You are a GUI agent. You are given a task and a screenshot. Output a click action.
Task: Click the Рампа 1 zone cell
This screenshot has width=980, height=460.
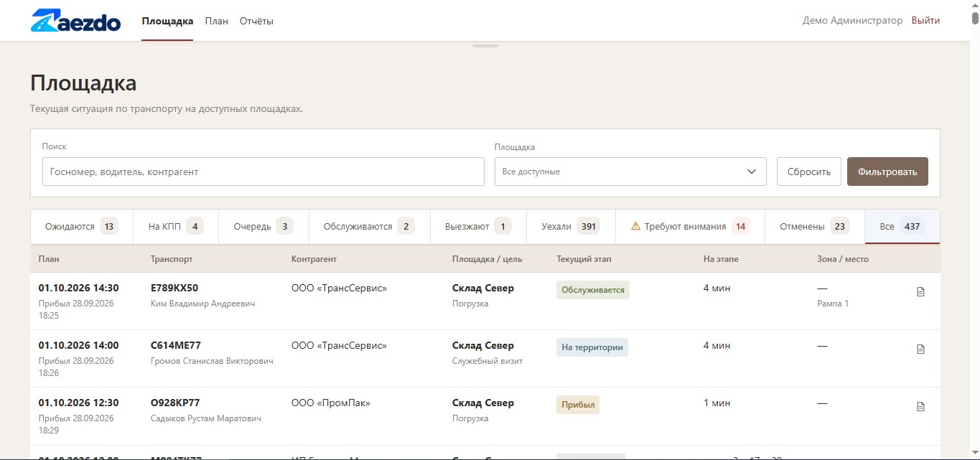(833, 304)
